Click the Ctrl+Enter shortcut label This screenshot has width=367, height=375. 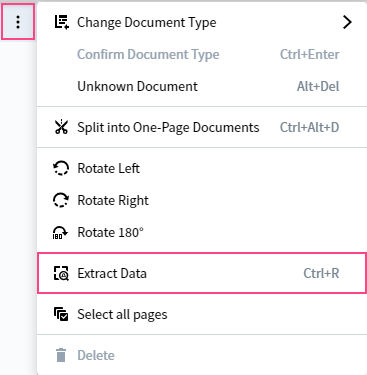point(310,54)
